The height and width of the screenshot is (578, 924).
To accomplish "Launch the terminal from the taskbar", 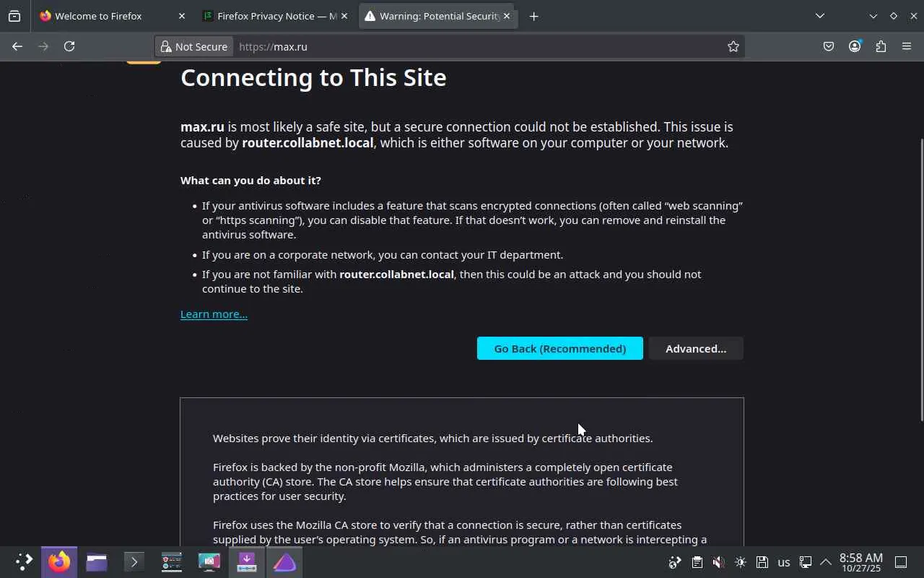I will 134,561.
